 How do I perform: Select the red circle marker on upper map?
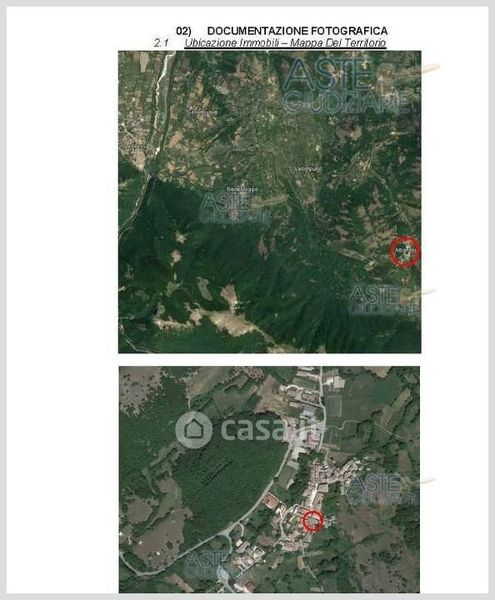coord(404,251)
